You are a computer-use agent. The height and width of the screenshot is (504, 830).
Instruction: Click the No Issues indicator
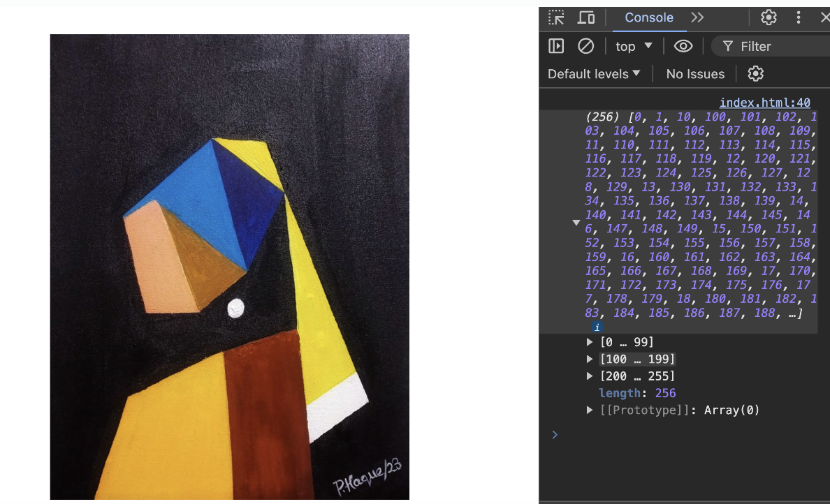pos(695,74)
